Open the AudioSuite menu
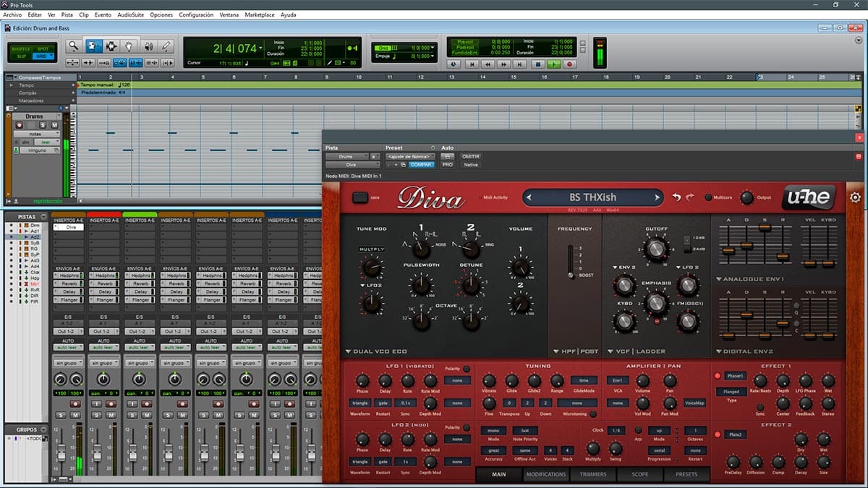Screen dimensions: 868x488 tap(131, 14)
